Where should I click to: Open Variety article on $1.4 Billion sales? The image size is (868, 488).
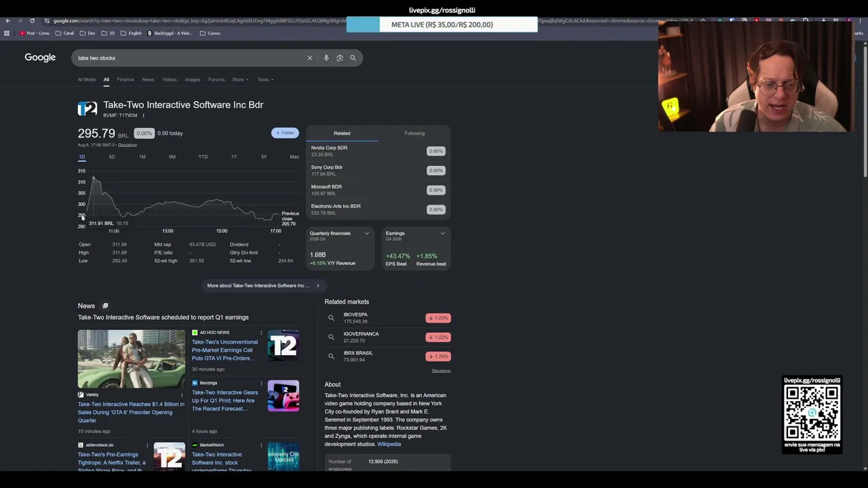coord(131,412)
